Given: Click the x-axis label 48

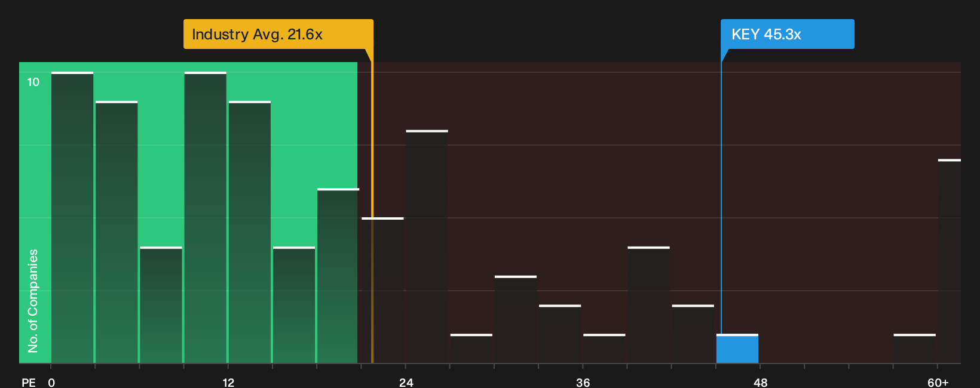Looking at the screenshot, I should pos(761,383).
